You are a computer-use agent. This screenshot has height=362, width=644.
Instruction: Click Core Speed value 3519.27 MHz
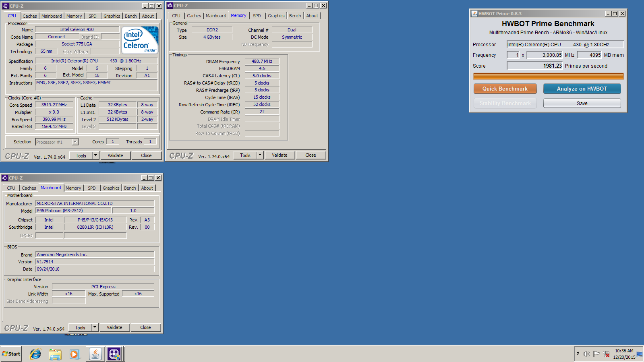(x=54, y=105)
